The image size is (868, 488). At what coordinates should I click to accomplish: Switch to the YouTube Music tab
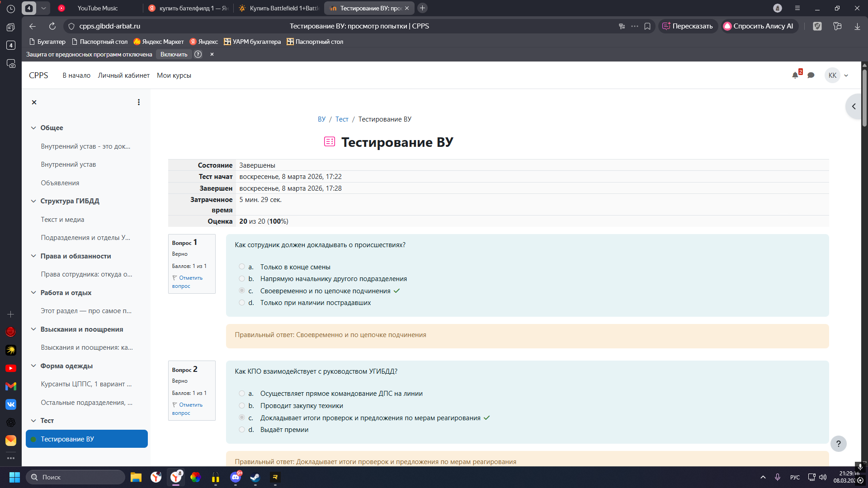(97, 8)
